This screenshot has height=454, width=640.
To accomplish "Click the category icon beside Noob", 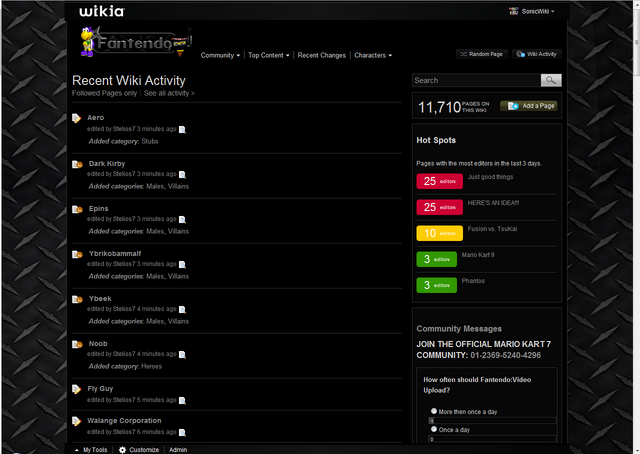I will click(x=77, y=344).
